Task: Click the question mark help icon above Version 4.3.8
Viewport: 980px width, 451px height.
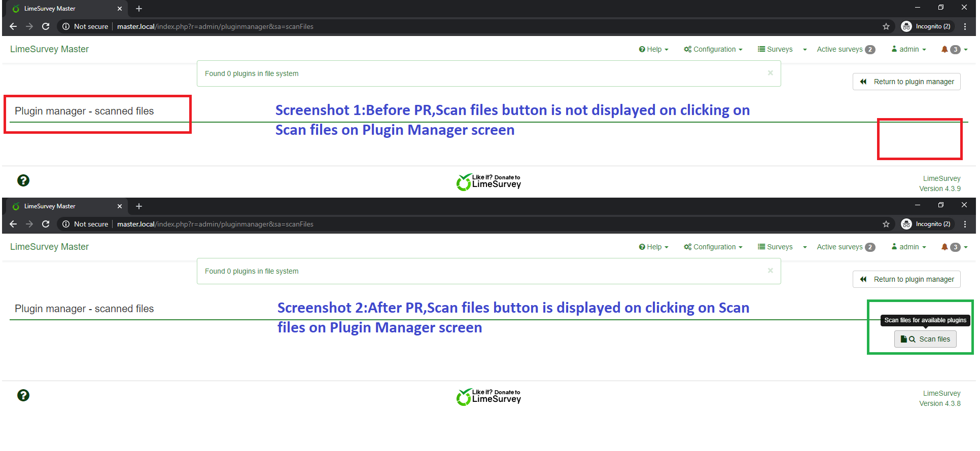Action: 23,395
